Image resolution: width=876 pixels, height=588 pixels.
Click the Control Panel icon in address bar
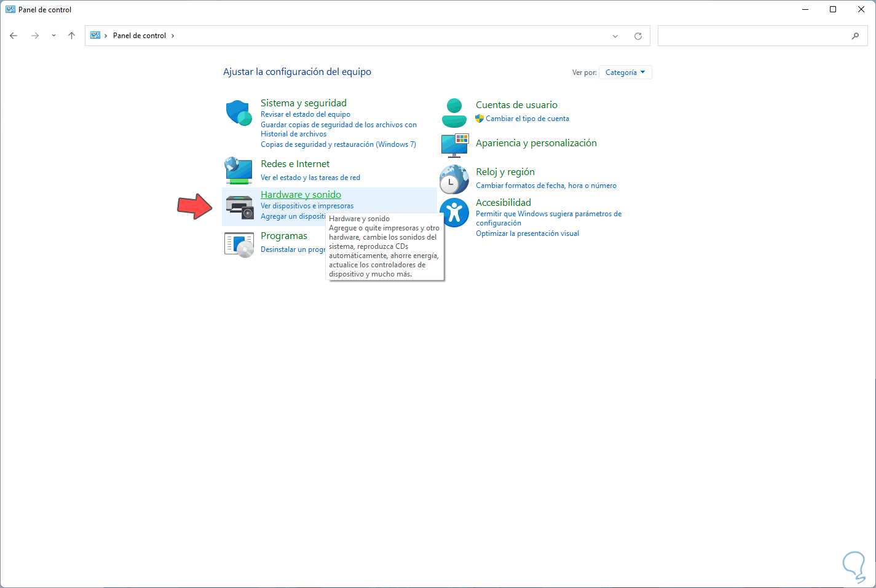pyautogui.click(x=95, y=36)
